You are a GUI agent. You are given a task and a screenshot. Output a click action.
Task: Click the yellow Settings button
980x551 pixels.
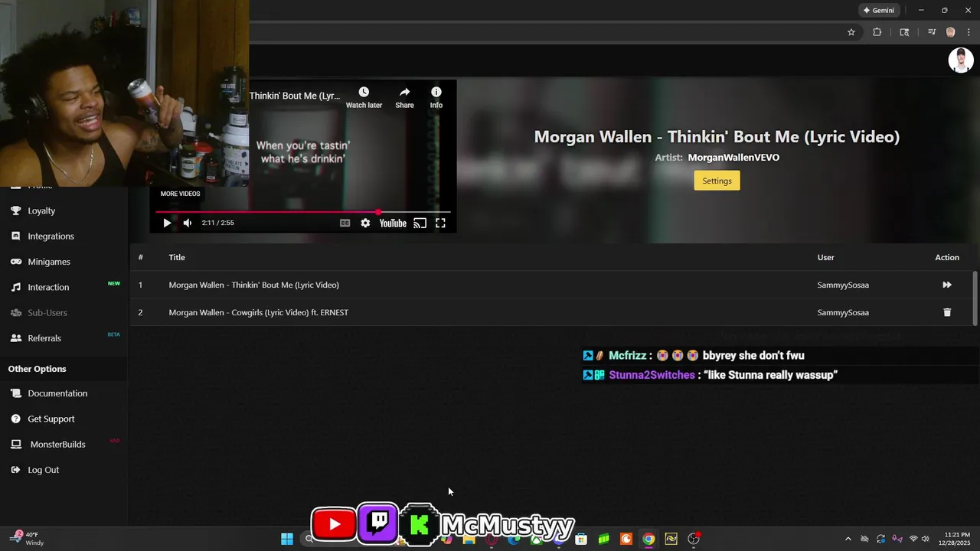(717, 181)
